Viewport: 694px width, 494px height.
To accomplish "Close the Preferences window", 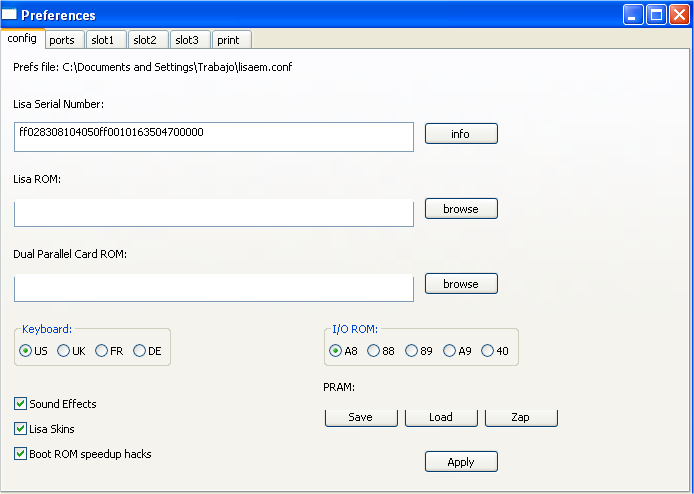I will [x=679, y=15].
